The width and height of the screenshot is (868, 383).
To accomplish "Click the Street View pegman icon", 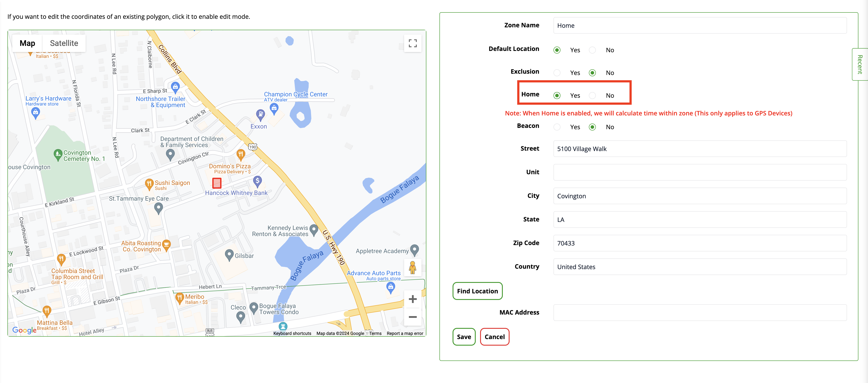I will 412,268.
